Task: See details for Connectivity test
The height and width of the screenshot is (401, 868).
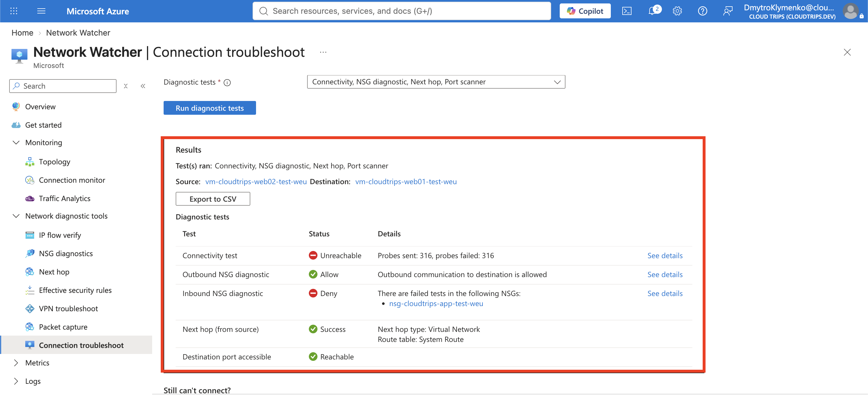Action: [665, 256]
